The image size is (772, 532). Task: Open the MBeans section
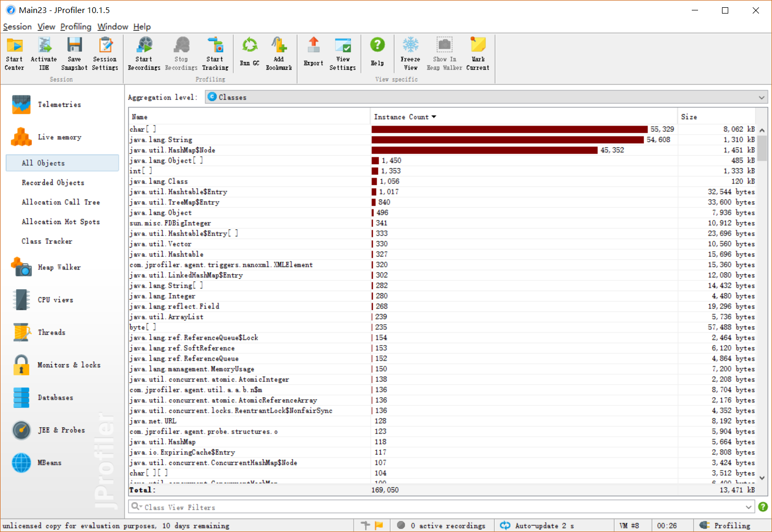63,463
